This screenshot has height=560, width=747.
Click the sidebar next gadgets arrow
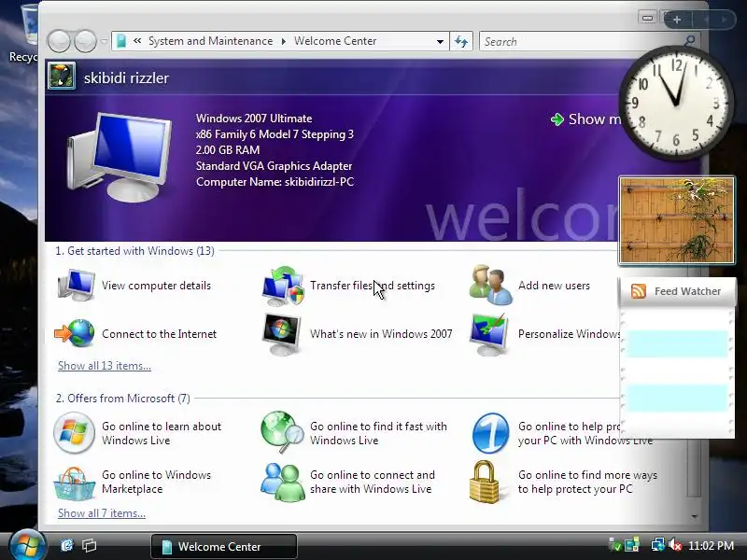pos(724,20)
